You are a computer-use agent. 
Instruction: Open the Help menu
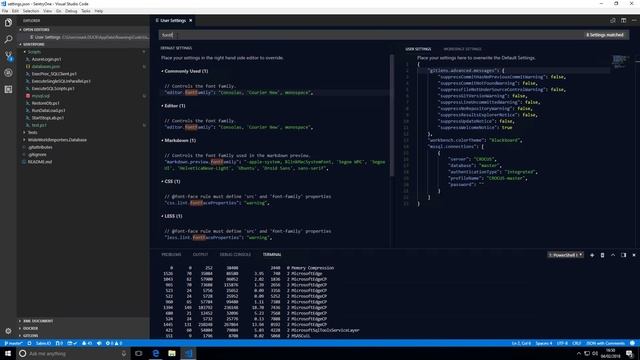99,11
